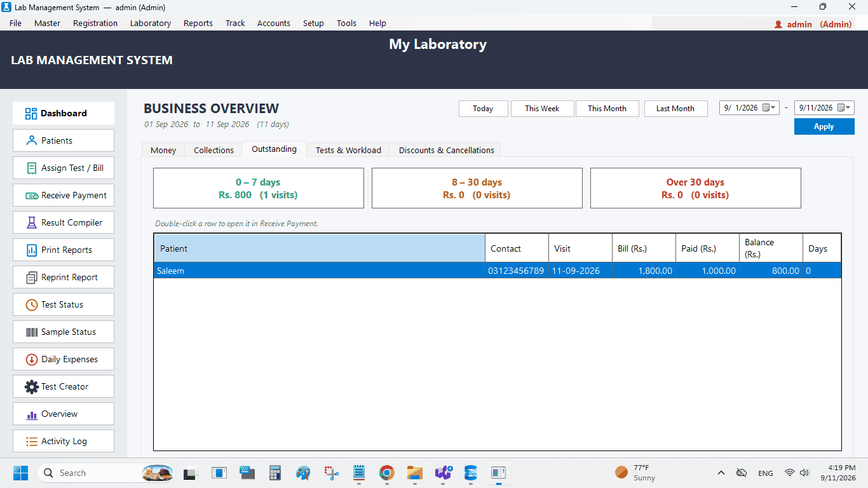Switch to the Tests & Workload tab
Image resolution: width=868 pixels, height=488 pixels.
348,150
